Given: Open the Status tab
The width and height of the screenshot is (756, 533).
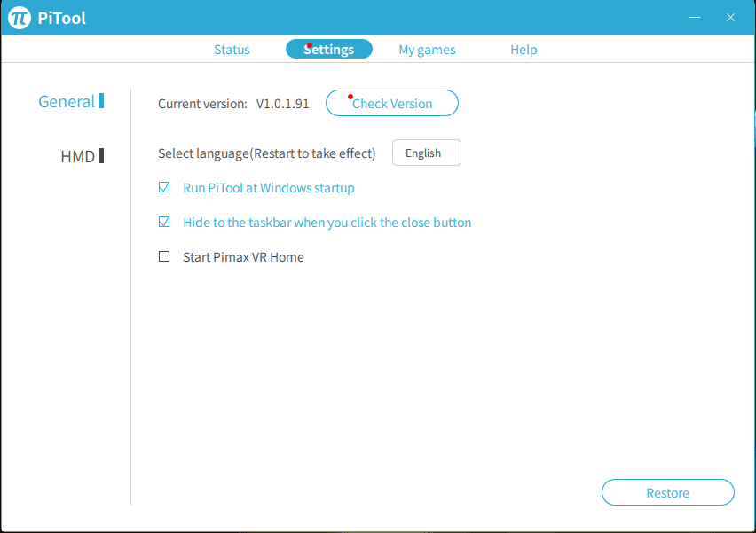Looking at the screenshot, I should pos(232,50).
